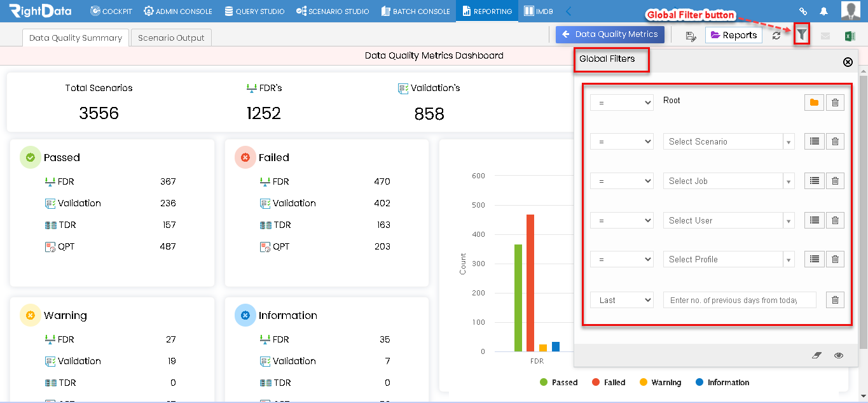Toggle the eye preview icon in filters
Image resolution: width=868 pixels, height=403 pixels.
[x=839, y=355]
